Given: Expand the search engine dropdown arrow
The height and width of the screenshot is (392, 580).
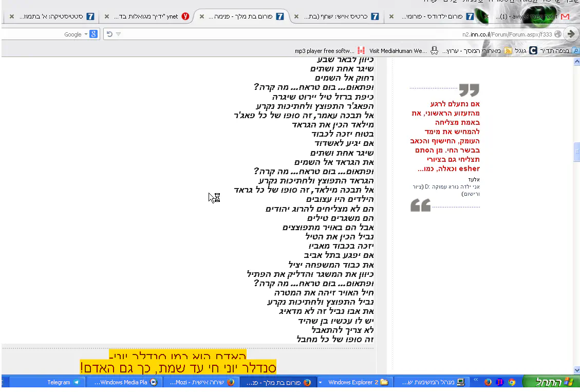Looking at the screenshot, I should click(86, 34).
